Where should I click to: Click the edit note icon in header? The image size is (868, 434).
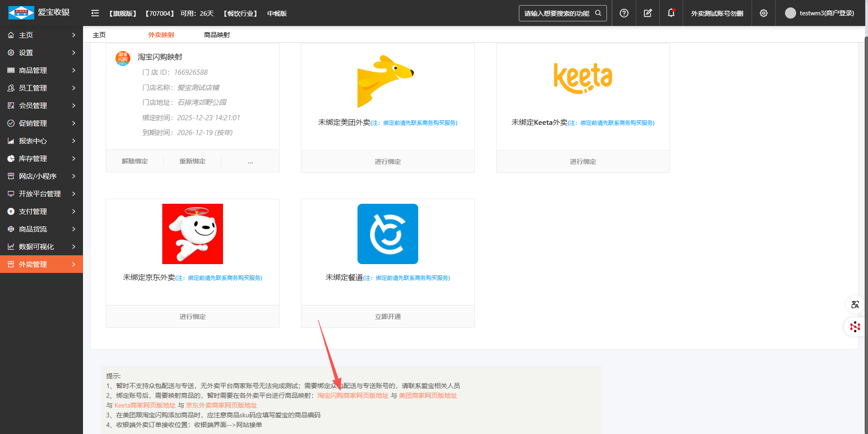648,13
